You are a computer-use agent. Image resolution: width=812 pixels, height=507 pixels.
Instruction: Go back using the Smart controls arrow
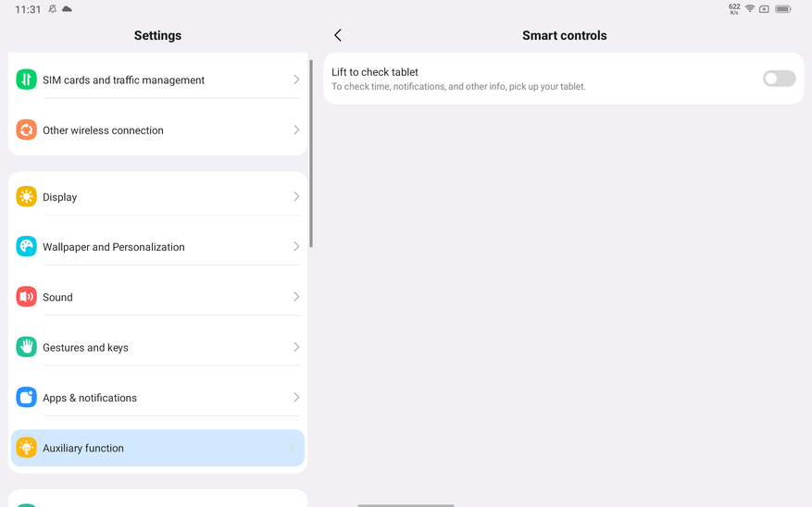point(338,35)
